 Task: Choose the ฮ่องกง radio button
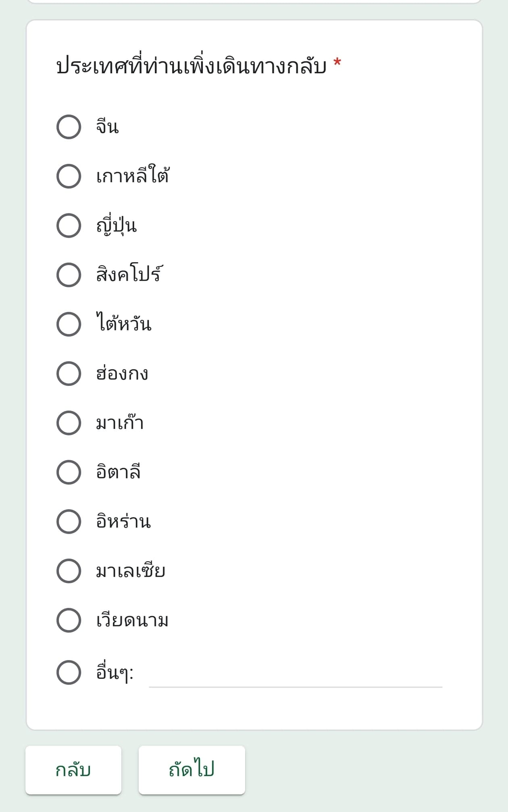coord(69,373)
